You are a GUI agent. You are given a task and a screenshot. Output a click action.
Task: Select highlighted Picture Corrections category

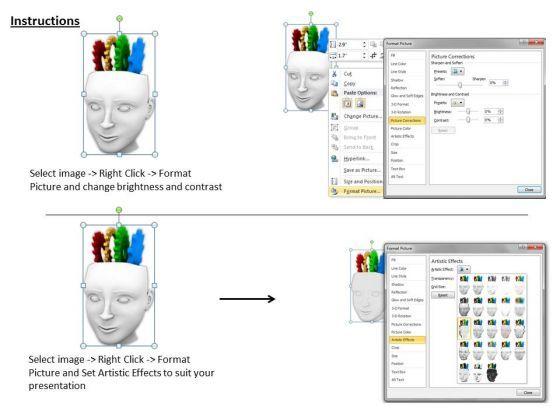407,121
